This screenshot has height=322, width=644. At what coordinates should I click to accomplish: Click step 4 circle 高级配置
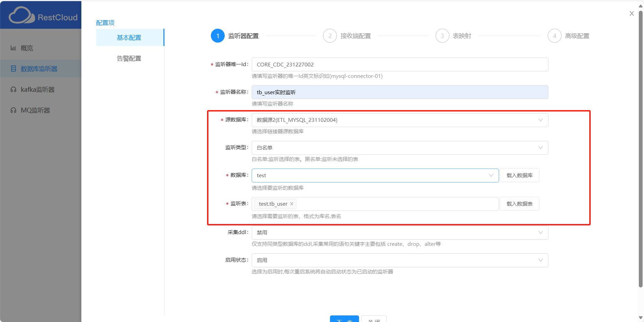tap(554, 36)
